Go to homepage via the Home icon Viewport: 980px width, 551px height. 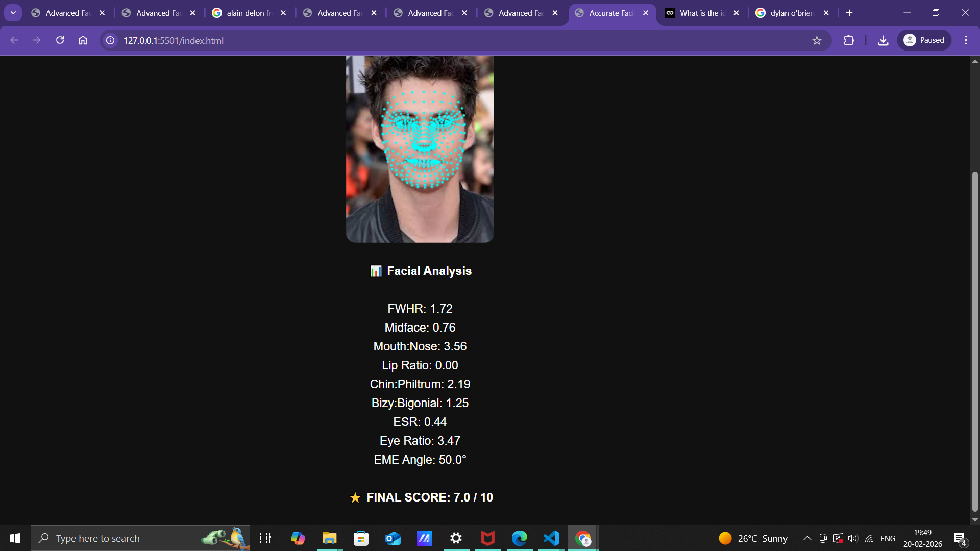(x=83, y=40)
